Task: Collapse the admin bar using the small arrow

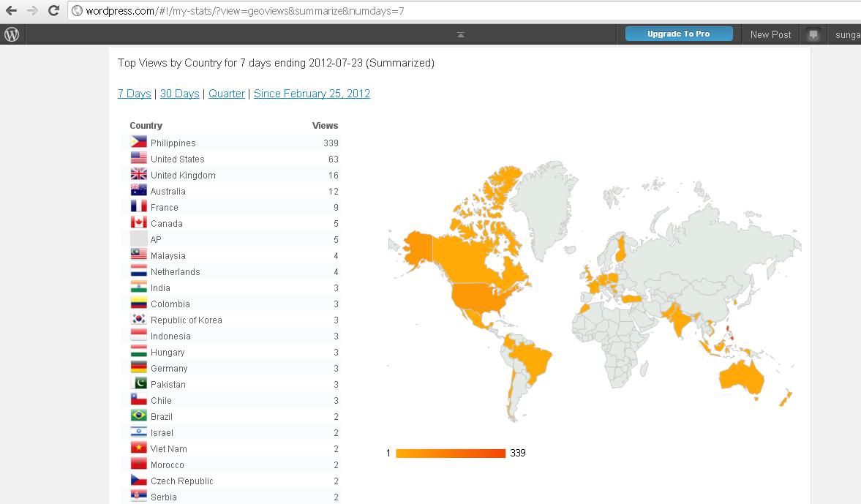Action: pyautogui.click(x=461, y=34)
